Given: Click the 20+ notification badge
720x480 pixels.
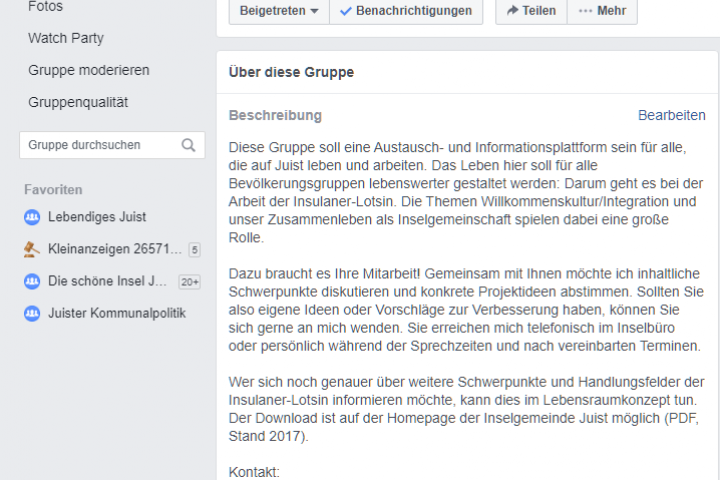Looking at the screenshot, I should (189, 282).
